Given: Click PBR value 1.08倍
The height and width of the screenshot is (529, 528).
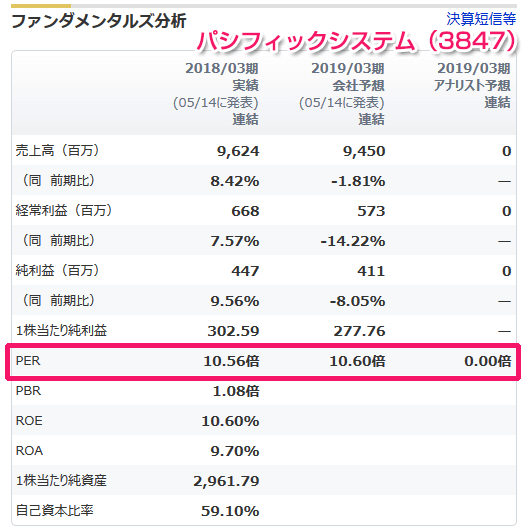Looking at the screenshot, I should 236,391.
